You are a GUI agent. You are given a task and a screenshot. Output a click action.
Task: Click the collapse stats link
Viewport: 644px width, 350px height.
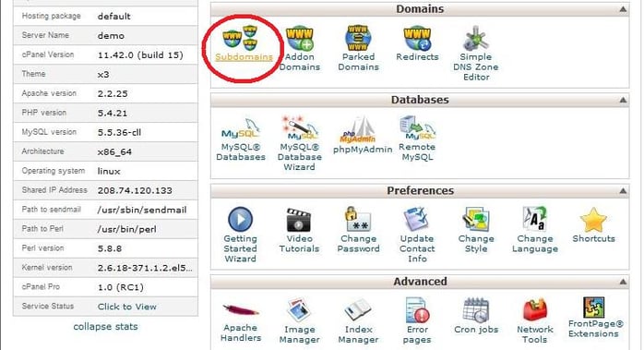[105, 327]
